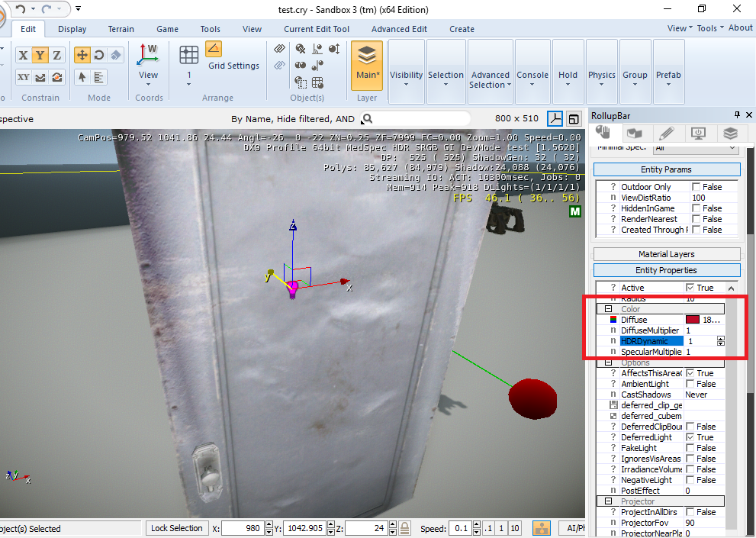Screen dimensions: 756x538
Task: Select the Scale tool
Action: pos(116,55)
